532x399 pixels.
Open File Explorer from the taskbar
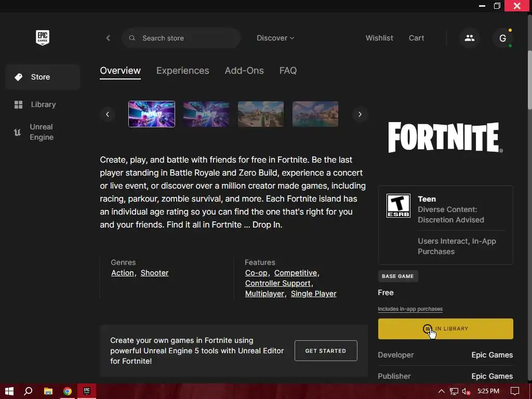pos(48,391)
